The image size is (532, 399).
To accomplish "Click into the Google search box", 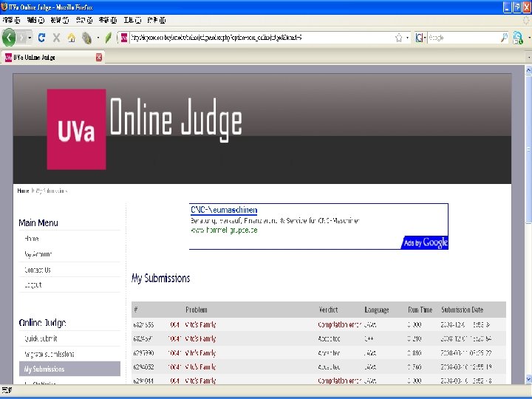I will click(463, 38).
